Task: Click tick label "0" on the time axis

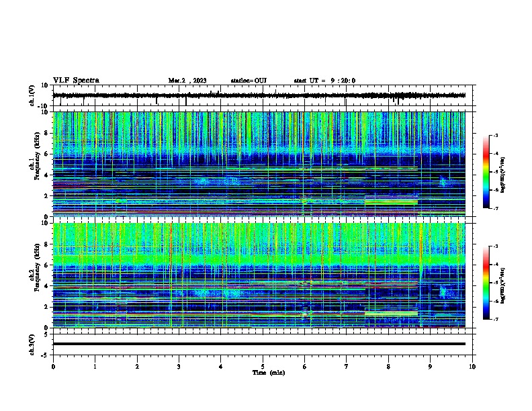Action: pyautogui.click(x=53, y=367)
